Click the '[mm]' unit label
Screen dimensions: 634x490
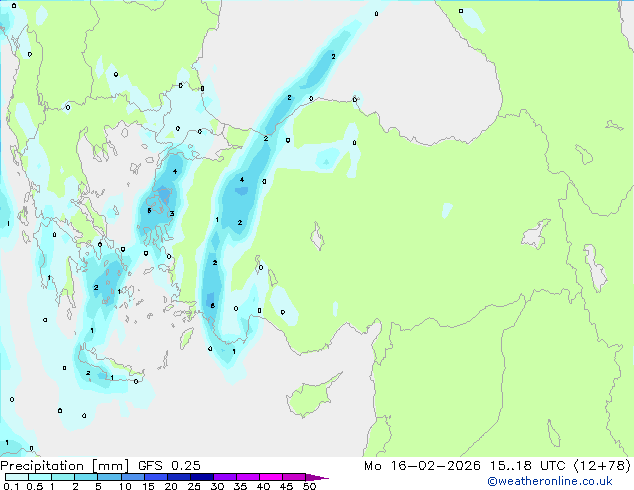(x=110, y=466)
